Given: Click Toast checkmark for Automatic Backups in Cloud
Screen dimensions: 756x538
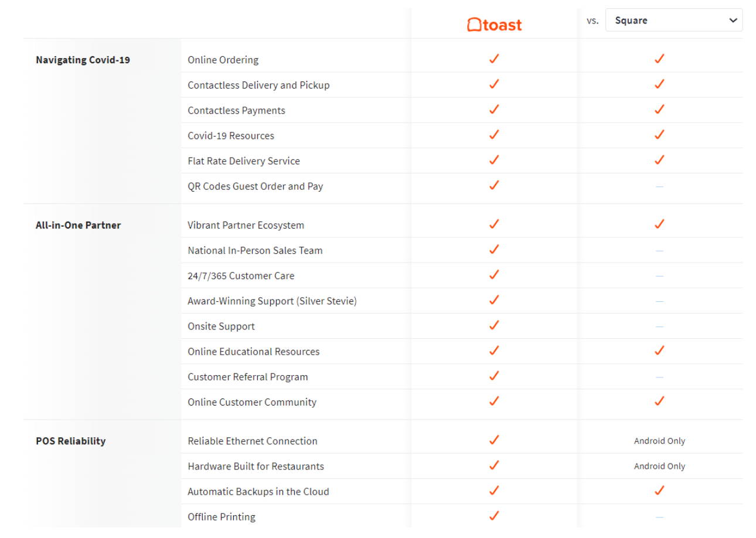Looking at the screenshot, I should (x=494, y=490).
